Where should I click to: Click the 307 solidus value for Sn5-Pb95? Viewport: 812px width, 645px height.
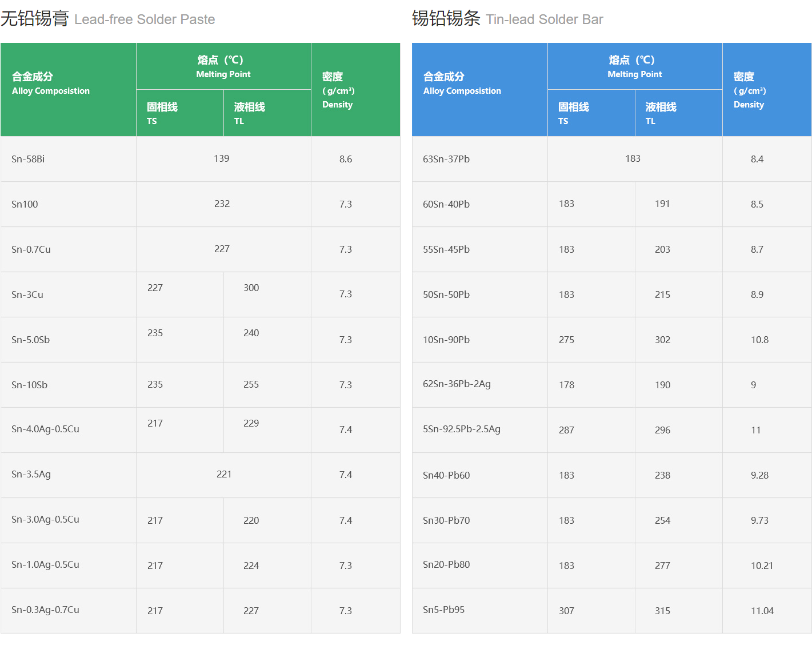click(x=566, y=611)
